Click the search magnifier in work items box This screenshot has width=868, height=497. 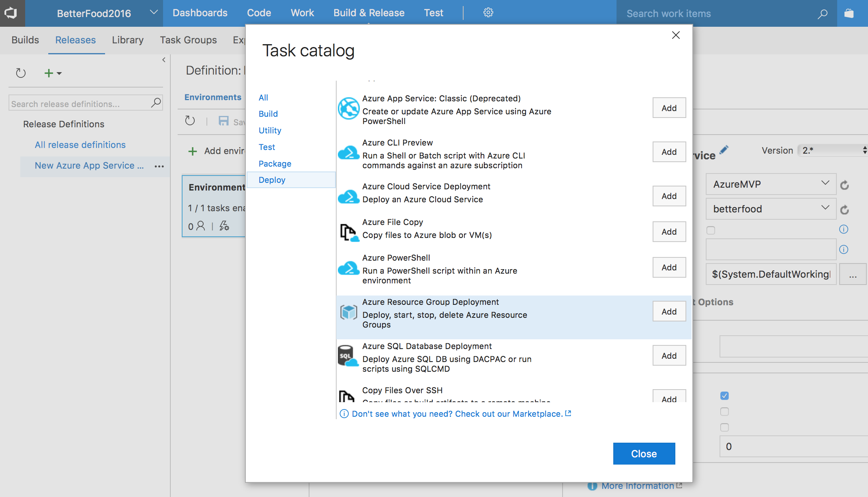(x=822, y=14)
